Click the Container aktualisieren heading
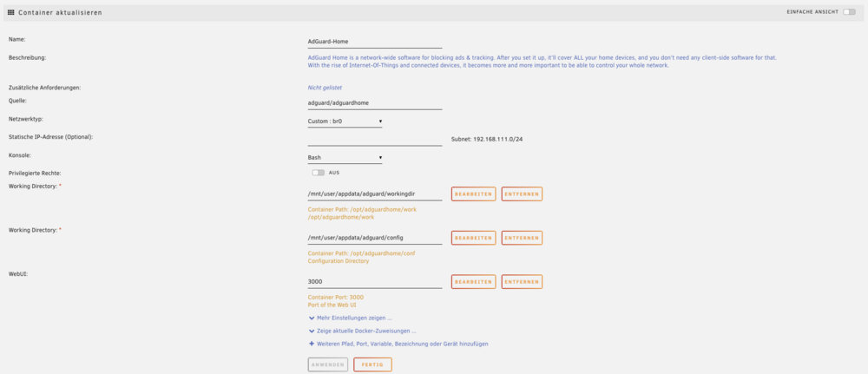Image resolution: width=868 pixels, height=374 pixels. [61, 12]
